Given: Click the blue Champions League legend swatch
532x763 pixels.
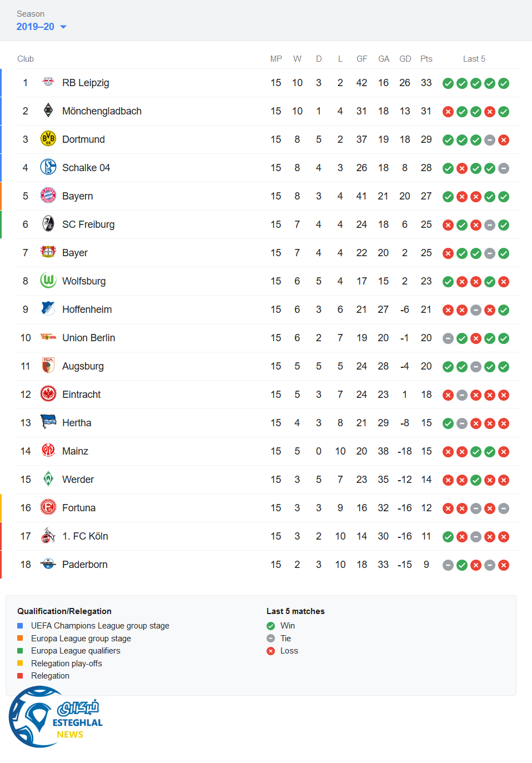Looking at the screenshot, I should (20, 626).
